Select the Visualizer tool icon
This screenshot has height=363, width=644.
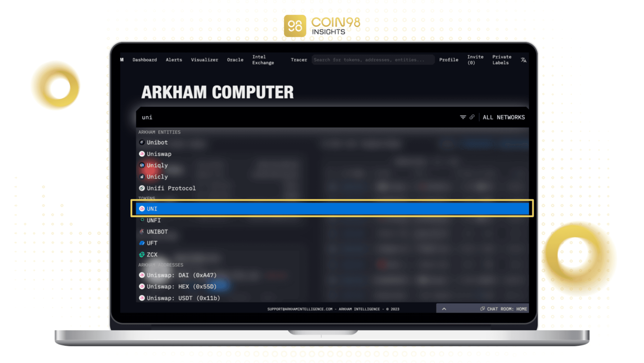pyautogui.click(x=204, y=60)
